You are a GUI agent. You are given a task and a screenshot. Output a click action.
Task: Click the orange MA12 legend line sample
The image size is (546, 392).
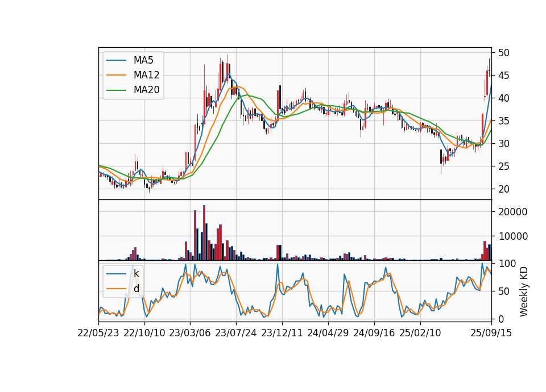116,75
